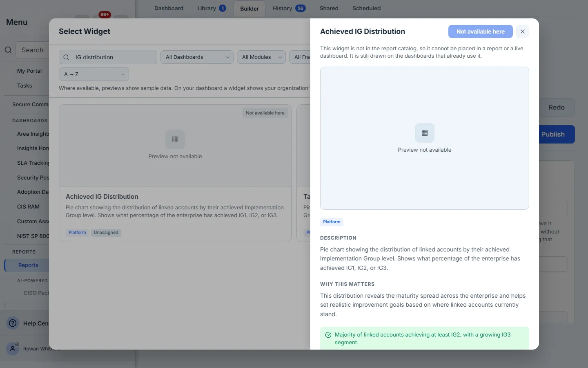Viewport: 588px width, 368px height.
Task: Click the green checkmark insight icon
Action: click(328, 335)
